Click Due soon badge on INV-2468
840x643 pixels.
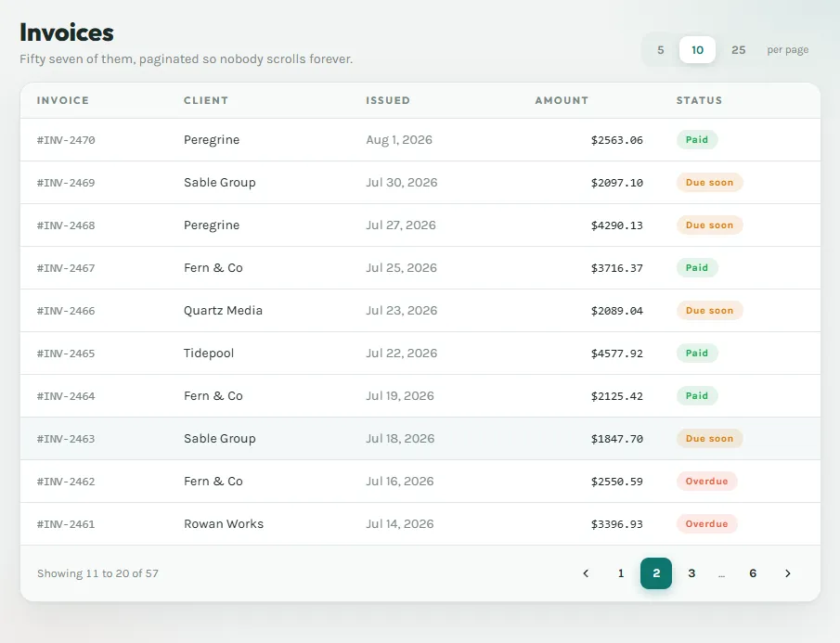tap(709, 225)
